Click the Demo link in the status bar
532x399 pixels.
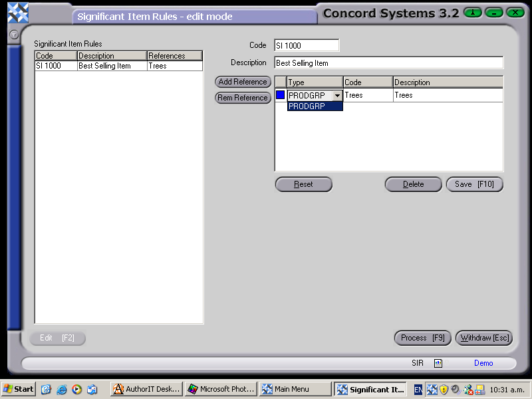tap(483, 363)
